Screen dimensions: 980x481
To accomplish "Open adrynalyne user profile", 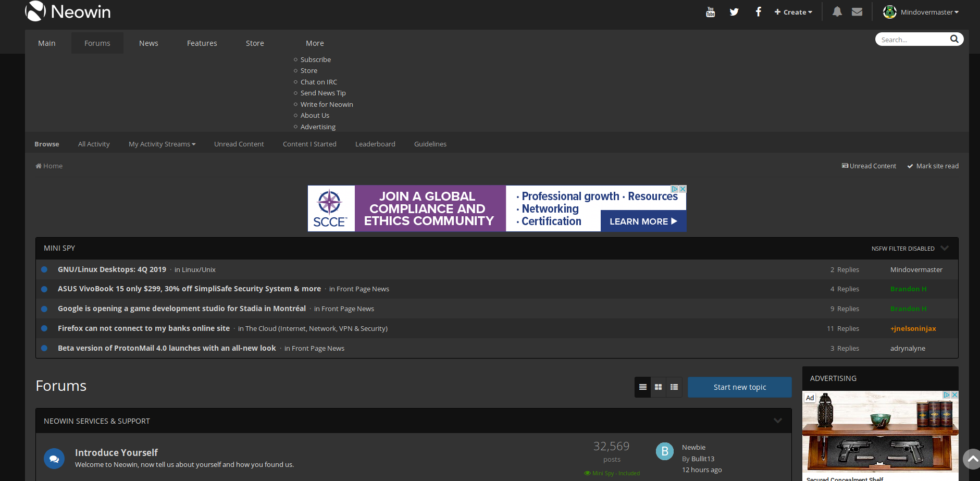I will tap(908, 348).
